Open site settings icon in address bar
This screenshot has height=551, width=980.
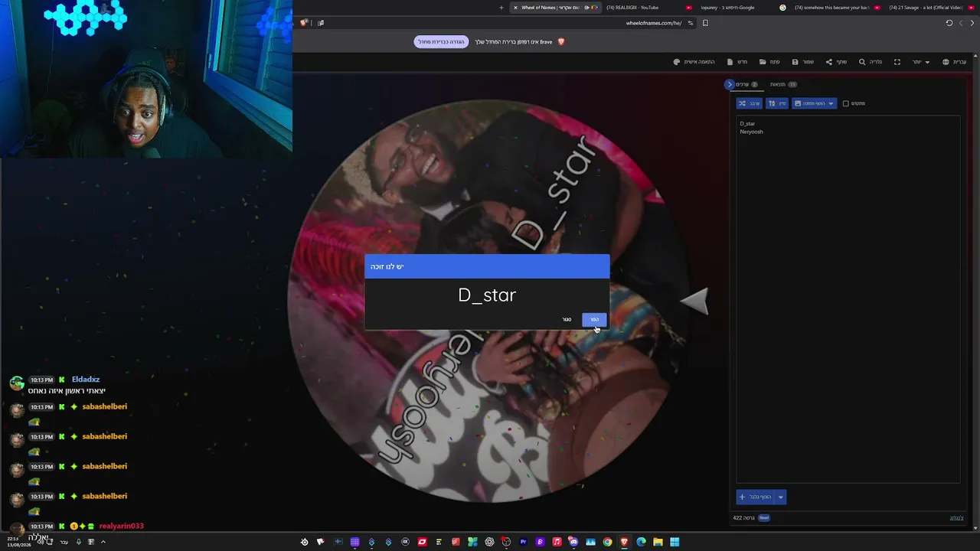coord(690,23)
